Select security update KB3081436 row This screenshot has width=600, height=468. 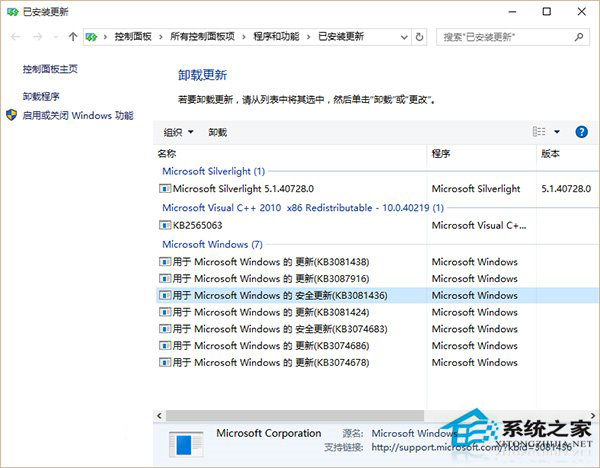(x=378, y=295)
